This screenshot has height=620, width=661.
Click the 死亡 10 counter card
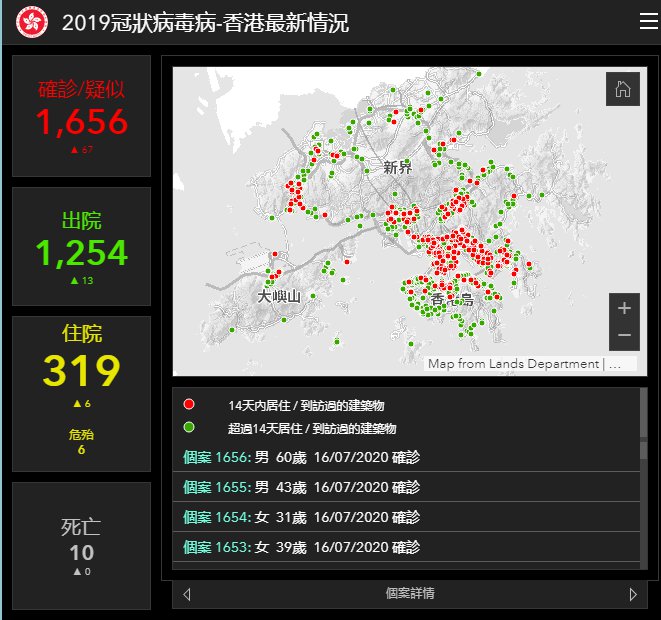pos(81,546)
